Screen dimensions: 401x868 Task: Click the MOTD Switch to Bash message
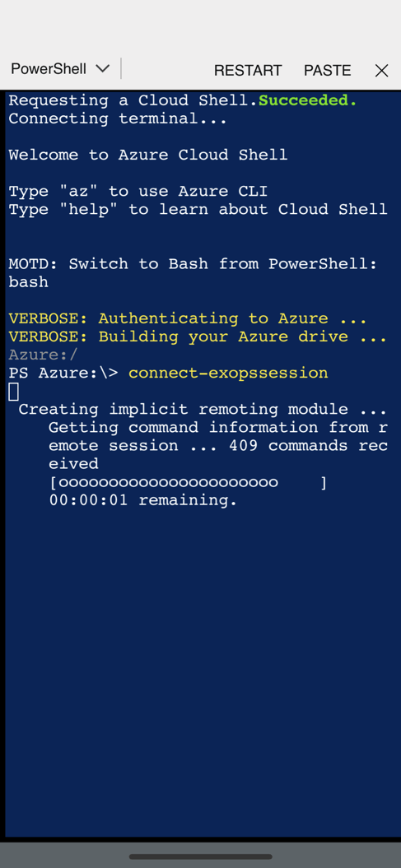(193, 273)
